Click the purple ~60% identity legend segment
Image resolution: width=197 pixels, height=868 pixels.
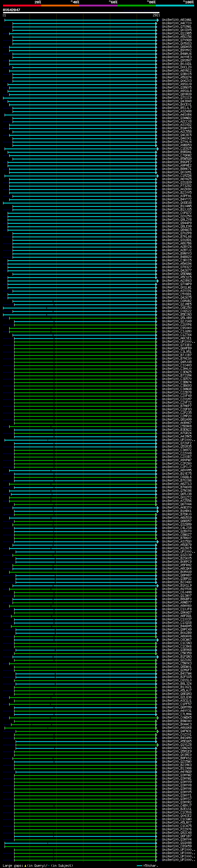click(98, 6)
